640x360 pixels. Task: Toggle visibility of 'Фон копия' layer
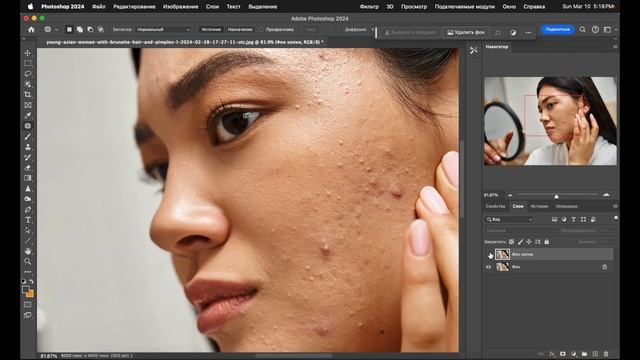click(x=489, y=254)
